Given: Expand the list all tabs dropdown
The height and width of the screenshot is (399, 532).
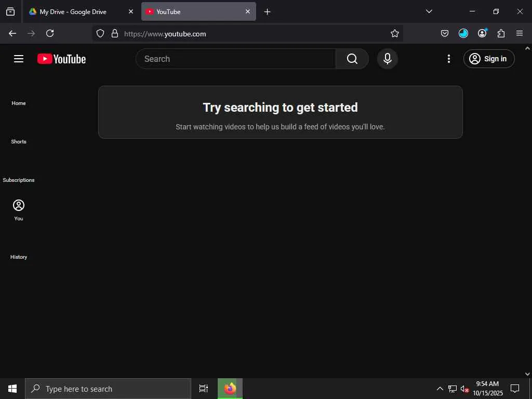Looking at the screenshot, I should (x=429, y=11).
